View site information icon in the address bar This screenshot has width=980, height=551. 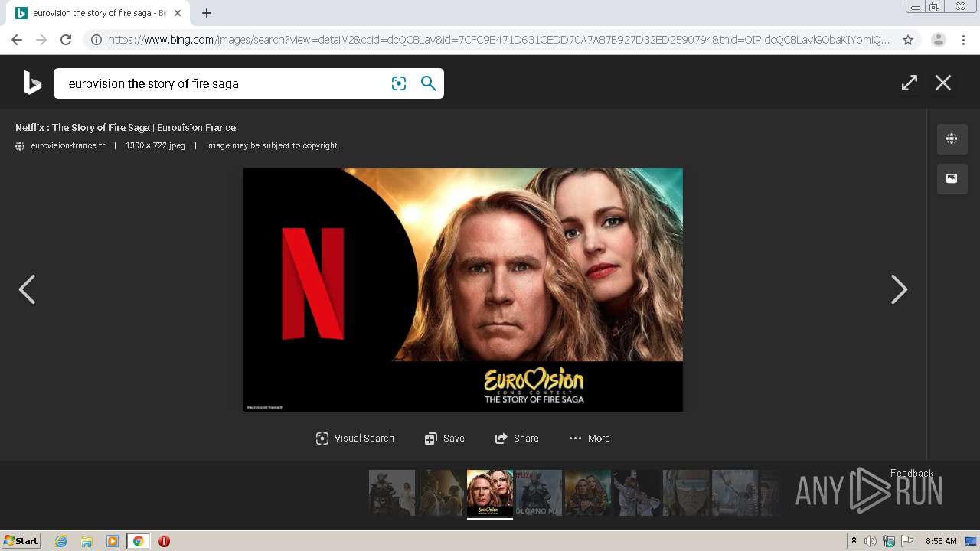(96, 40)
